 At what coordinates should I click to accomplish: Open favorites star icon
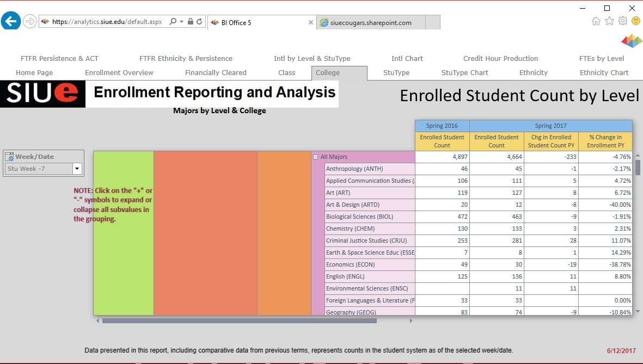click(609, 21)
